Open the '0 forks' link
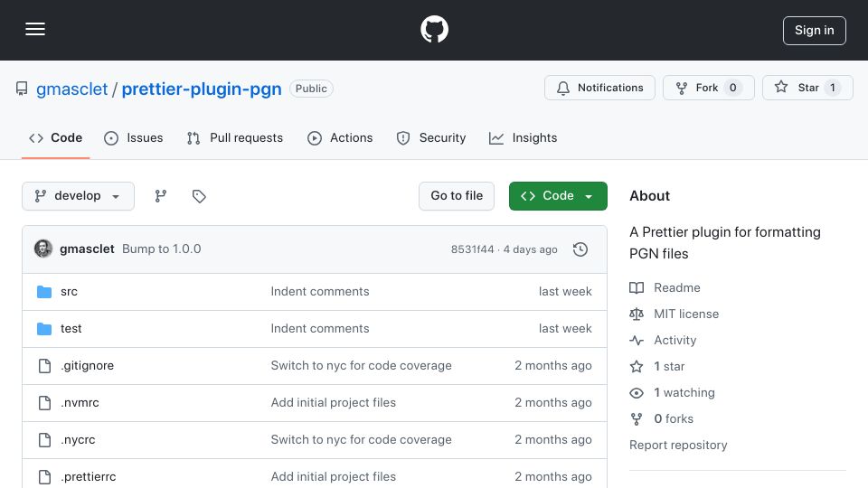This screenshot has width=868, height=488. [674, 418]
